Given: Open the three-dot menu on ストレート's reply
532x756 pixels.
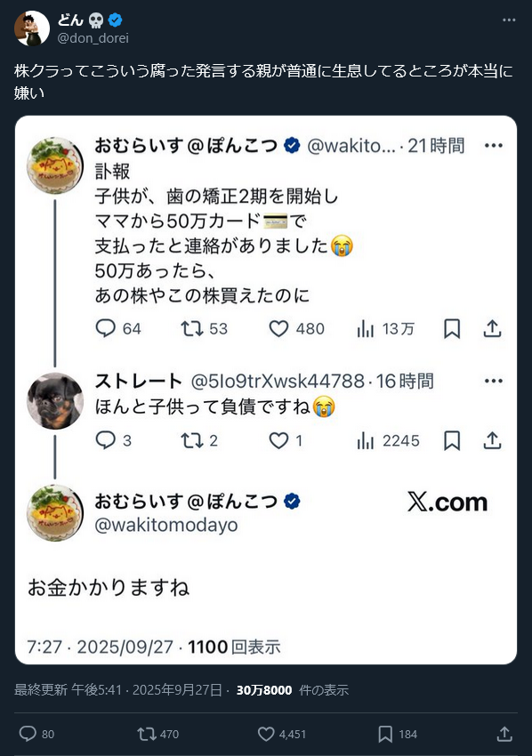Looking at the screenshot, I should pos(494,381).
